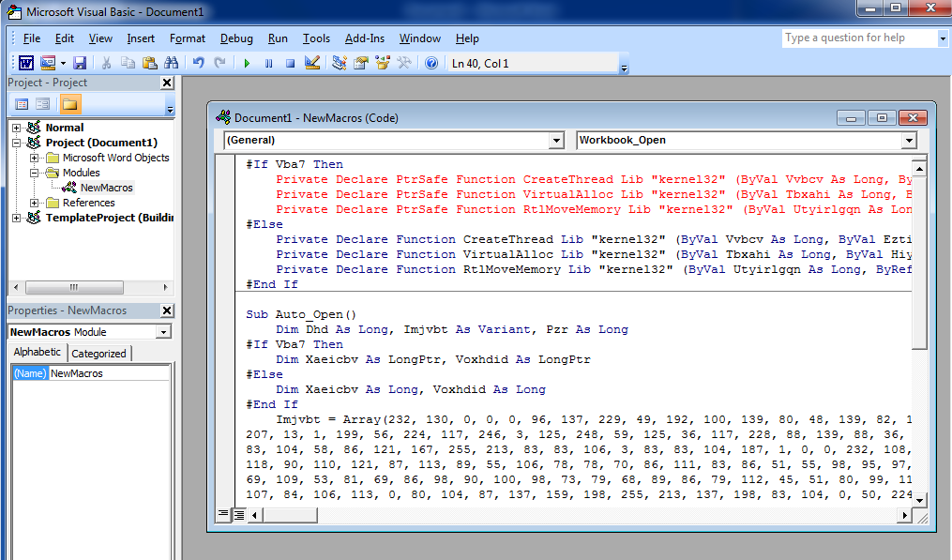Open the Tools menu

(x=316, y=38)
